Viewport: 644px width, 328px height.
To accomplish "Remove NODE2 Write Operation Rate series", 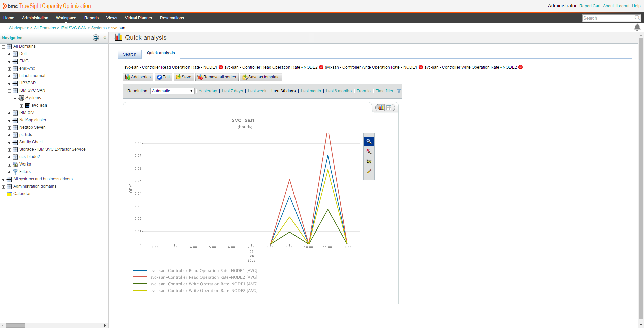I will click(x=521, y=67).
